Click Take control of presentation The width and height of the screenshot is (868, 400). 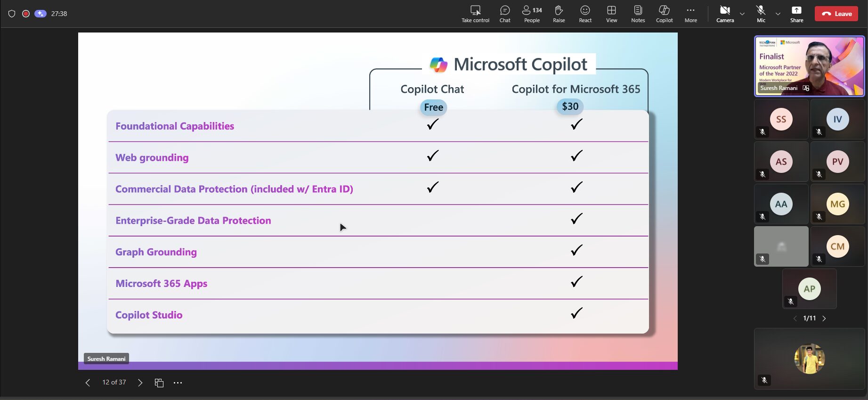pos(475,14)
